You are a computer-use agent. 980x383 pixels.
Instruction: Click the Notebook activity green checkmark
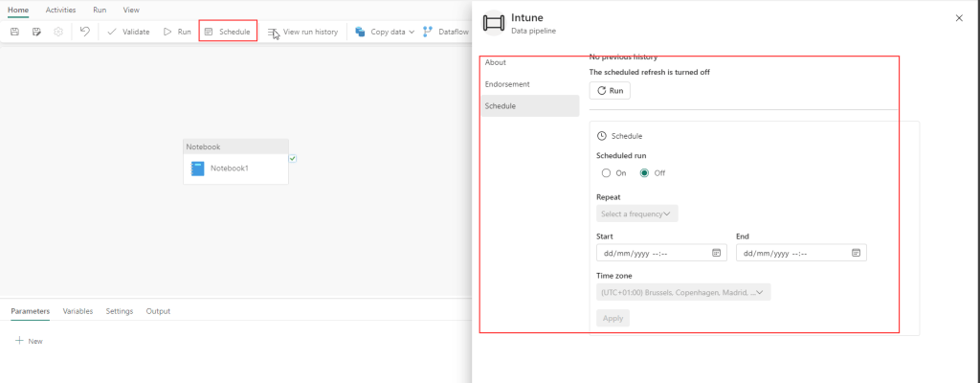point(293,159)
